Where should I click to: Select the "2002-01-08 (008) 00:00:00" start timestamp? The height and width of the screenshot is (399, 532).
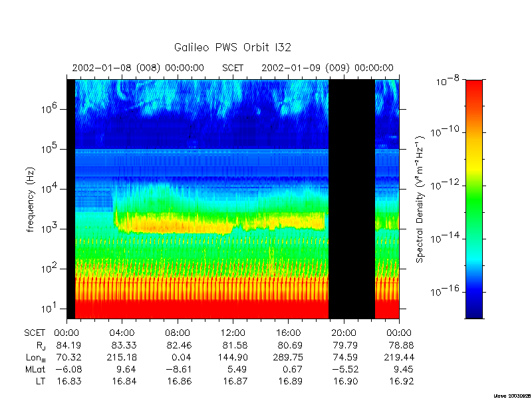pos(138,68)
